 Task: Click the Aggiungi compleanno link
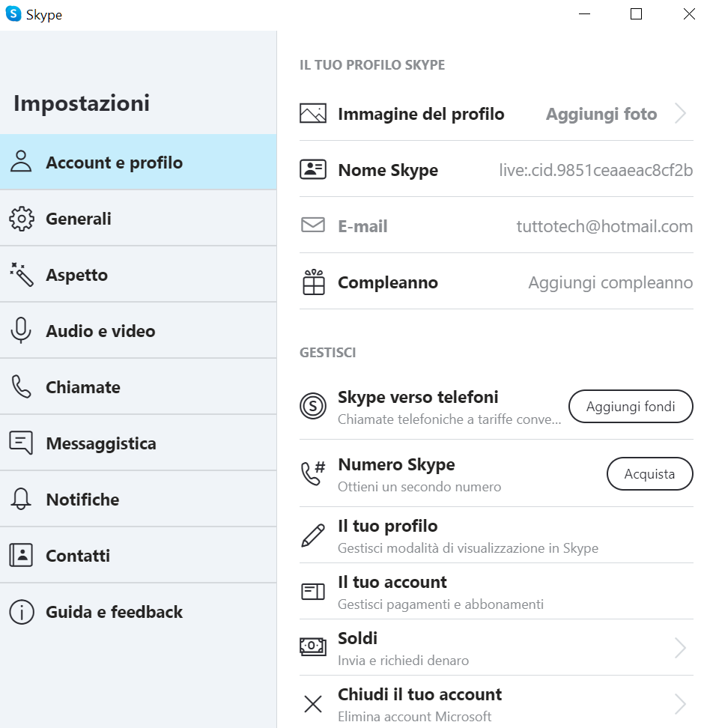(x=610, y=283)
